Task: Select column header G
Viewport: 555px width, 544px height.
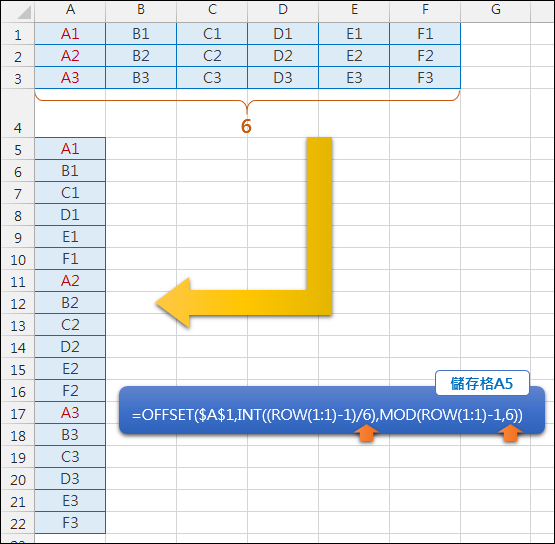Action: [x=496, y=11]
